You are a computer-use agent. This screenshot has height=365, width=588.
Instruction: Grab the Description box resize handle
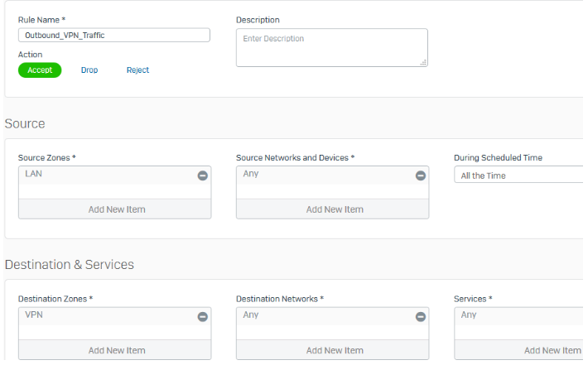coord(423,62)
